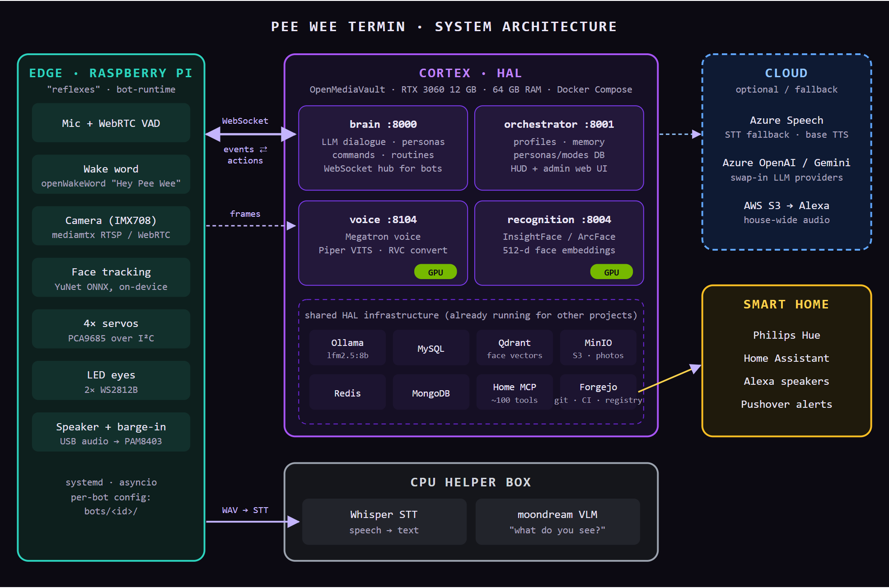This screenshot has height=588, width=889.
Task: Click the shared HAL infrastructure caption
Action: click(471, 315)
